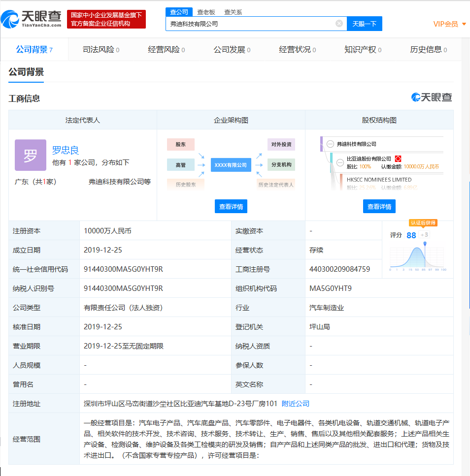
Task: Open the 公司发展 tab
Action: [x=232, y=50]
